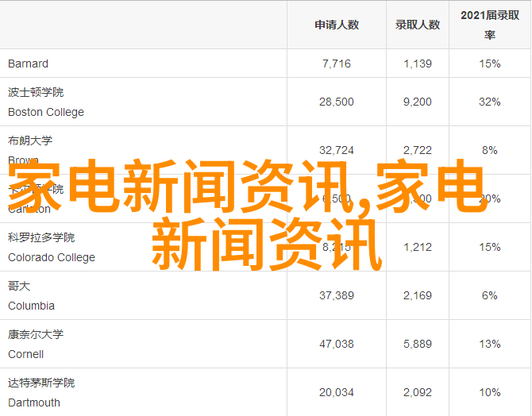Click the 37,389 applicants cell
The width and height of the screenshot is (532, 416).
(337, 295)
